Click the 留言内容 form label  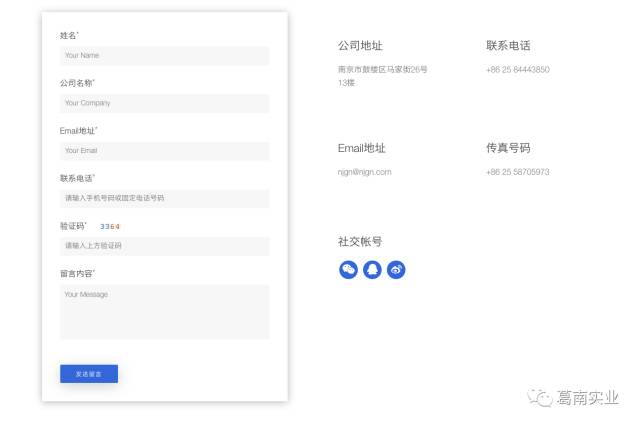tap(77, 273)
